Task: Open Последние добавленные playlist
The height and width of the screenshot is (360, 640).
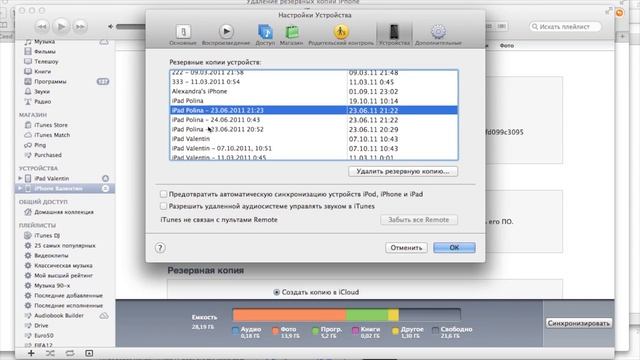Action: 68,296
